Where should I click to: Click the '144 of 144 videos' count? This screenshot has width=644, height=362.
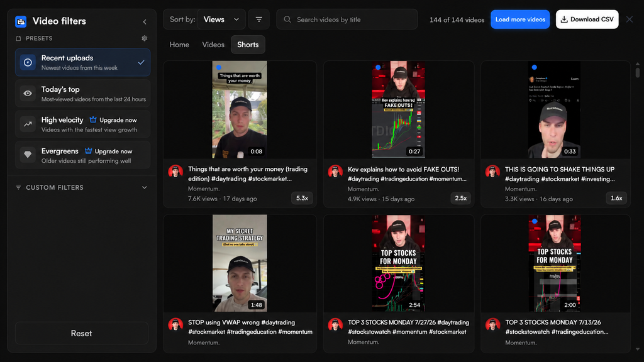(x=457, y=19)
